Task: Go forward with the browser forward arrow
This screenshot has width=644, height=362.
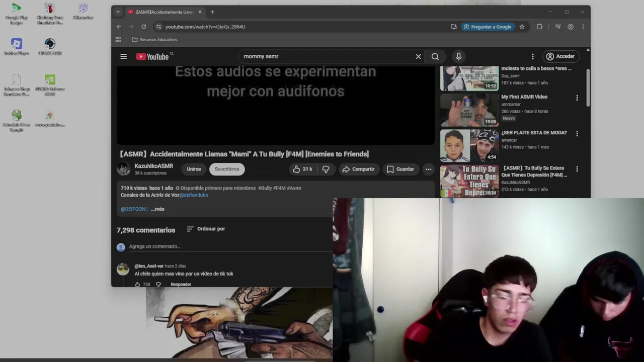Action: click(x=131, y=27)
